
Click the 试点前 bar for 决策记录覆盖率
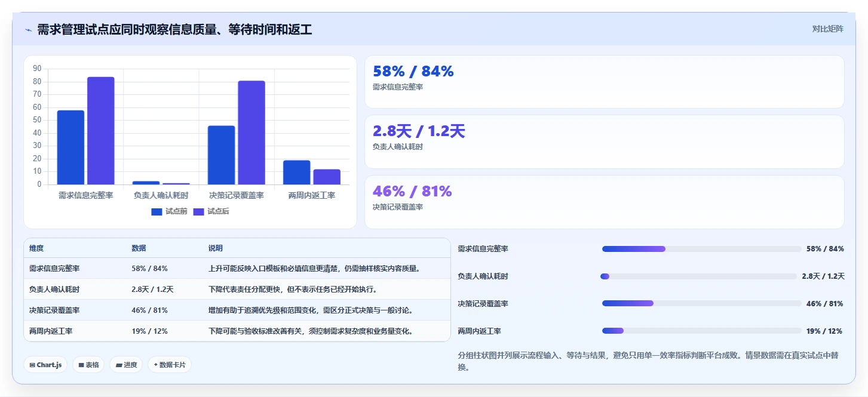click(221, 155)
